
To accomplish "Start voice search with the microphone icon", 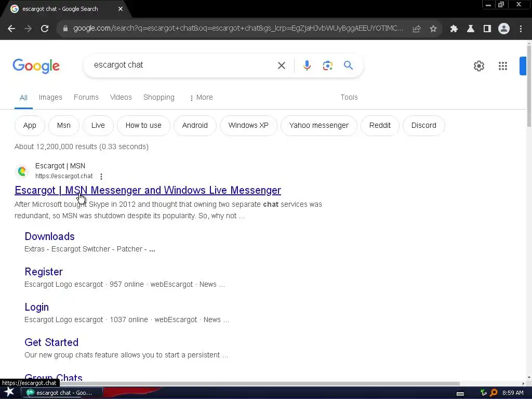I will pos(307,65).
